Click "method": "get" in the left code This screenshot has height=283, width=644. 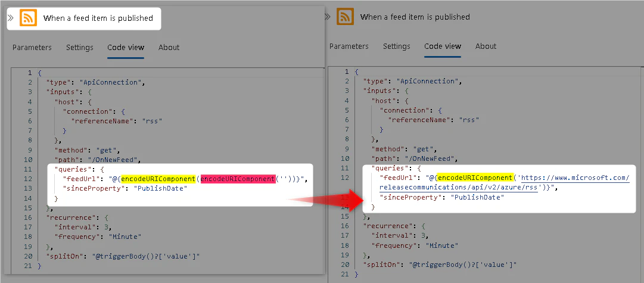point(87,150)
